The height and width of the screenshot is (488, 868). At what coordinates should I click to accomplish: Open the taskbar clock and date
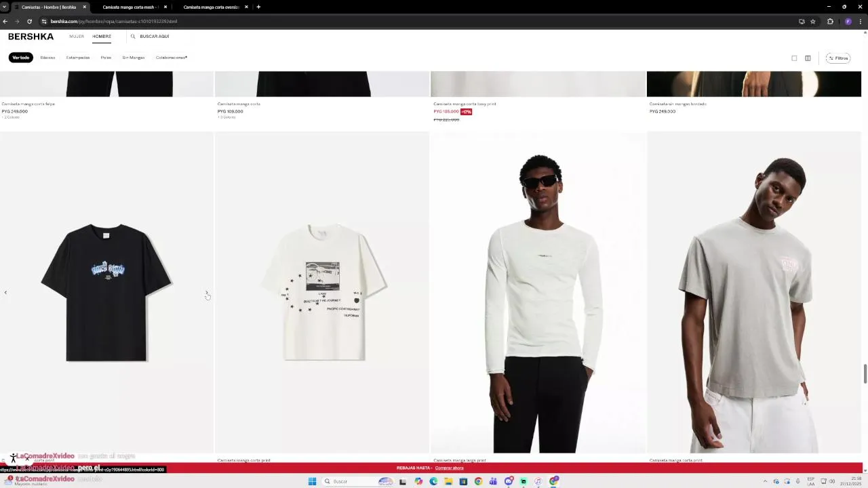coord(850,481)
